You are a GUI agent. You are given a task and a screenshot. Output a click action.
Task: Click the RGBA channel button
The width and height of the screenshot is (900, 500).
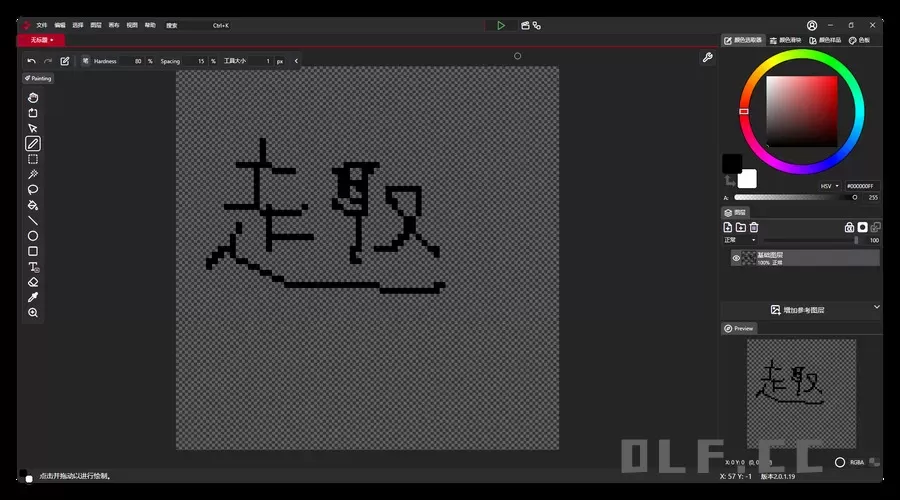857,462
